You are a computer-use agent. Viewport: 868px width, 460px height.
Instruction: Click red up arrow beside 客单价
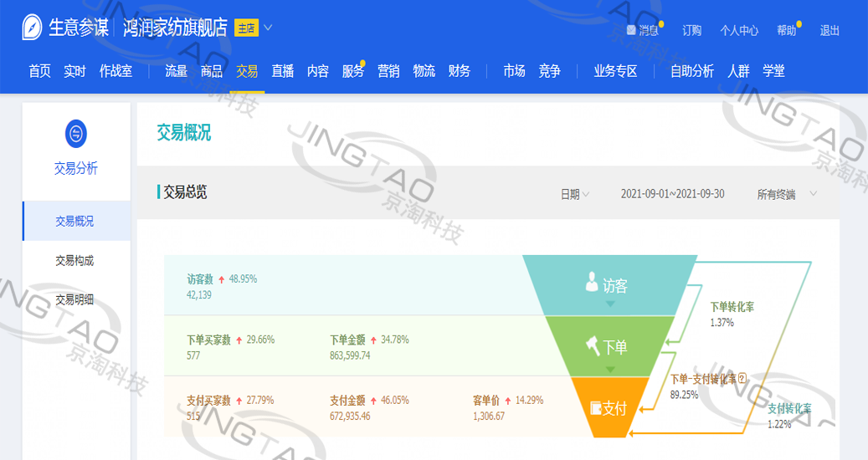point(508,401)
